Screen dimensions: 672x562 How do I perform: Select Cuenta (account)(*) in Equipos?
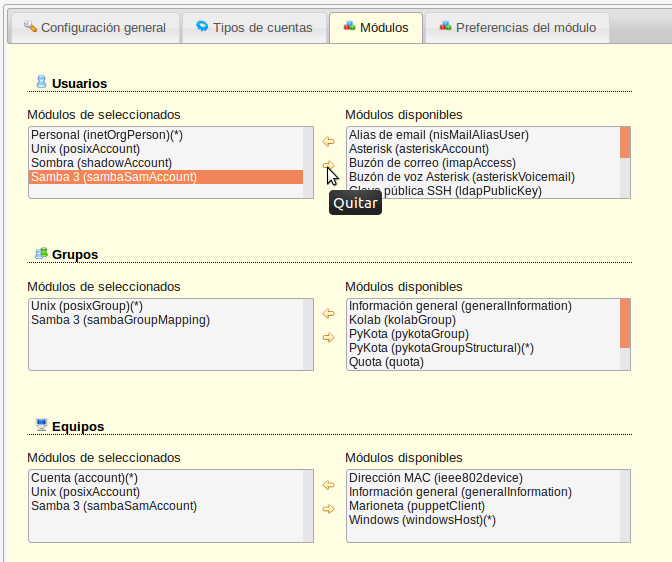[x=166, y=478]
